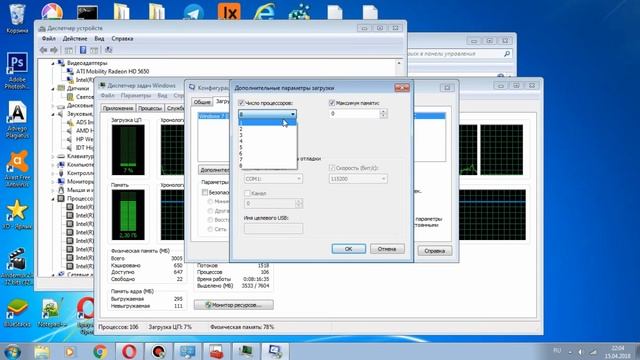The width and height of the screenshot is (640, 360).
Task: Switch to Task Manager taskbar icon
Action: [x=245, y=351]
